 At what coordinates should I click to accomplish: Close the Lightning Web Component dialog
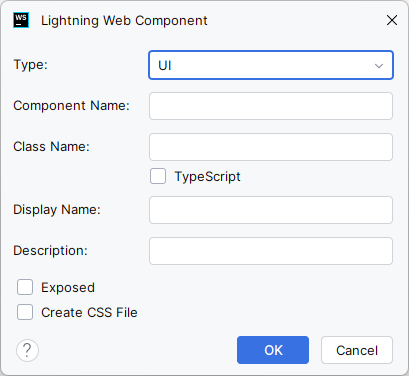392,20
